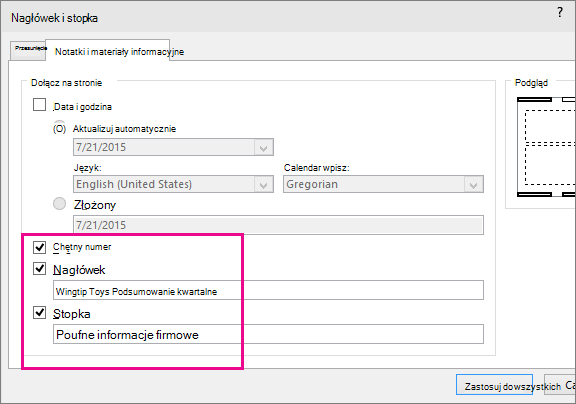
Task: Click the Poufne informacje firmowe footer field
Action: coord(268,334)
